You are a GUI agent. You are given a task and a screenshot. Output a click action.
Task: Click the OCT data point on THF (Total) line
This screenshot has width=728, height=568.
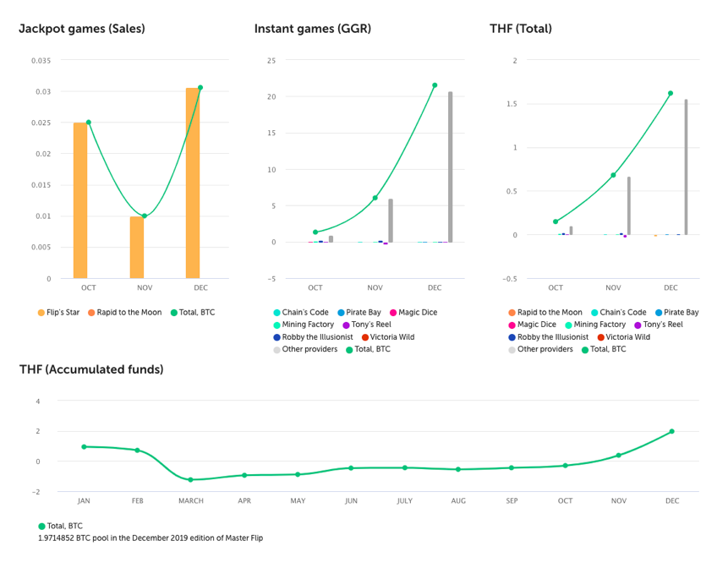point(556,221)
